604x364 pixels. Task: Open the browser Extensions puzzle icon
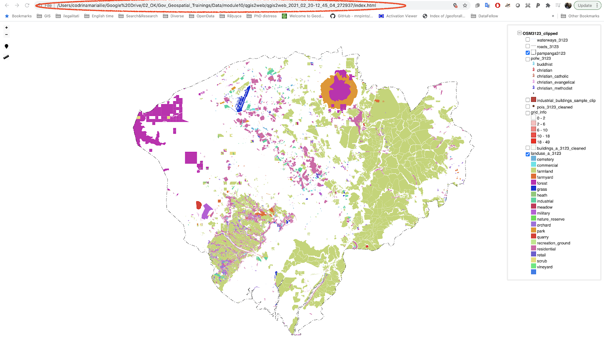[548, 6]
